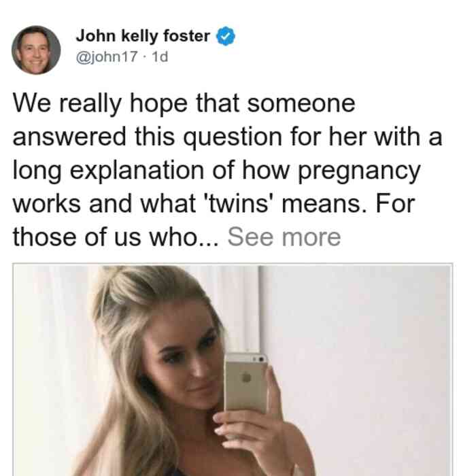Click the tweet's first line starting 'We really hope'
The height and width of the screenshot is (476, 476).
tap(184, 104)
